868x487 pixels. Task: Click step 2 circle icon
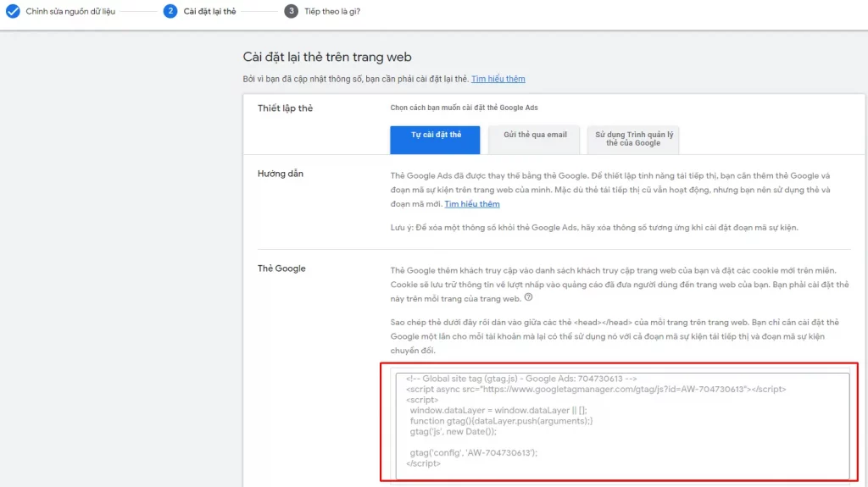170,11
